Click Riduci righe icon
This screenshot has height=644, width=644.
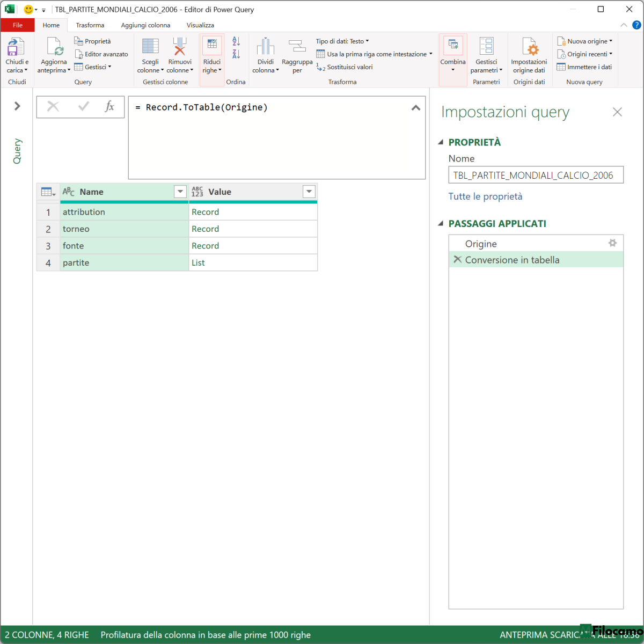point(212,46)
